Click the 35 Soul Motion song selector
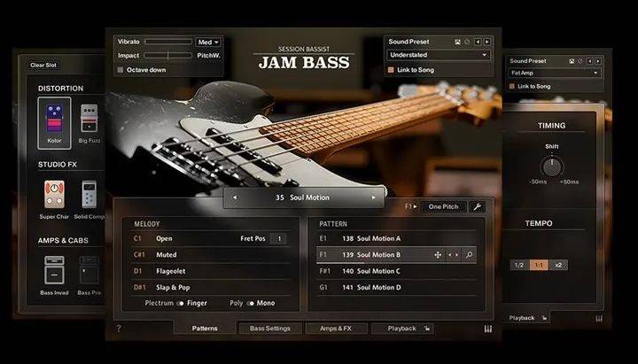Image resolution: width=638 pixels, height=364 pixels. tap(304, 197)
